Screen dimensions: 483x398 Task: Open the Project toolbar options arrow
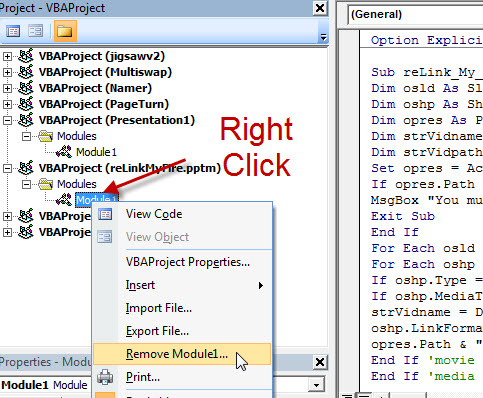(323, 37)
